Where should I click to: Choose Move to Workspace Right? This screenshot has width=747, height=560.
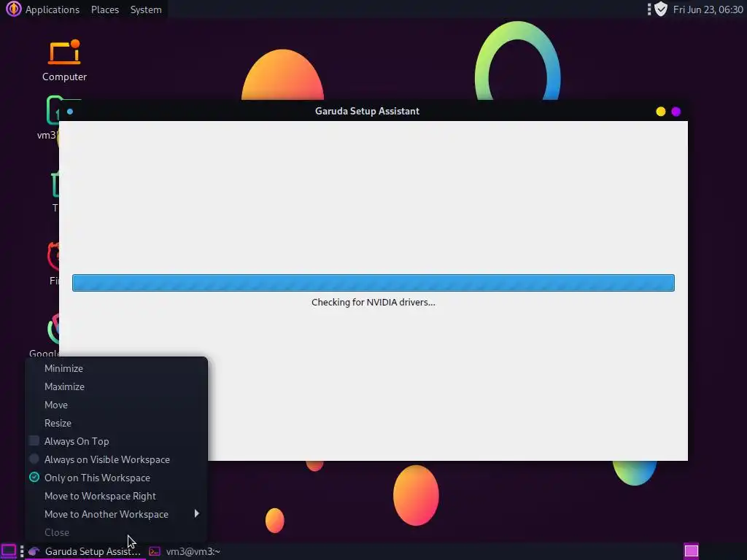point(117,496)
